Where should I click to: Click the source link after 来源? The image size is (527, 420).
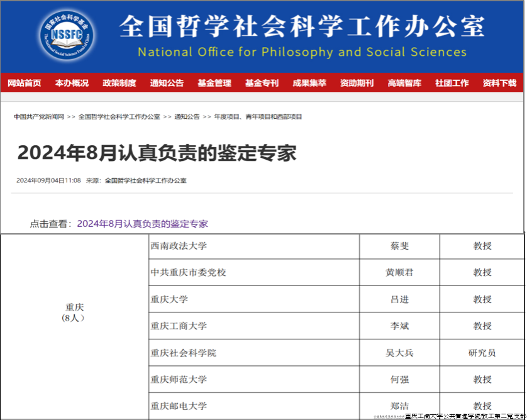point(145,180)
